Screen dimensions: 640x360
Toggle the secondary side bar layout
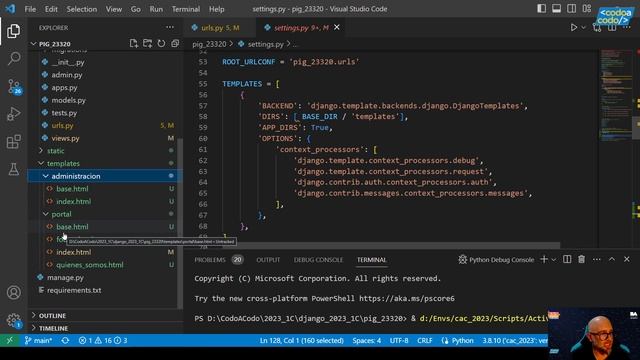tap(571, 9)
